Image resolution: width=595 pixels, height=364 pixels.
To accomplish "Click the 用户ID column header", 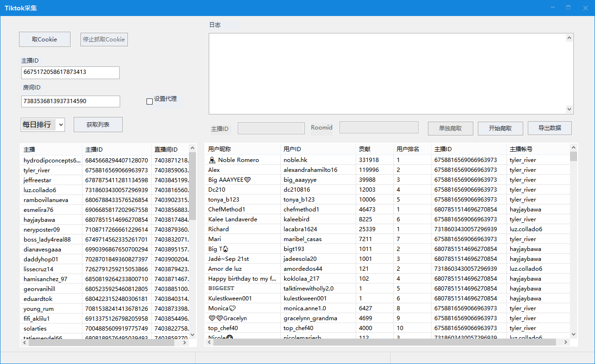I will [x=318, y=149].
